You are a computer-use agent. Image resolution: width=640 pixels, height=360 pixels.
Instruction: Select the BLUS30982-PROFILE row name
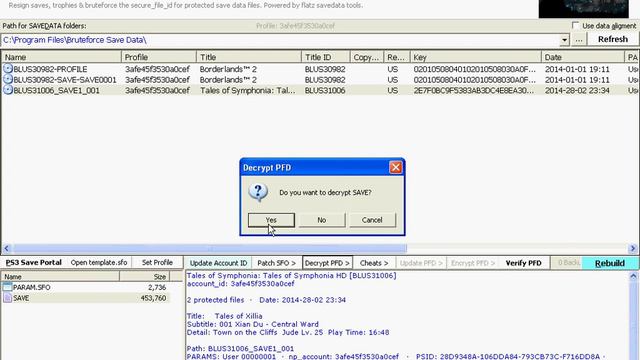click(50, 69)
